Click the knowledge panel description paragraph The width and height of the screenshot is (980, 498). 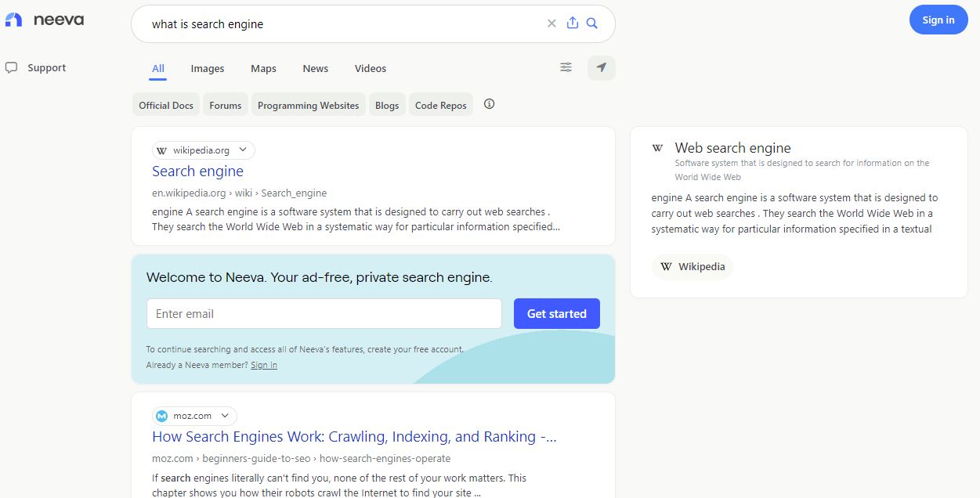click(794, 214)
